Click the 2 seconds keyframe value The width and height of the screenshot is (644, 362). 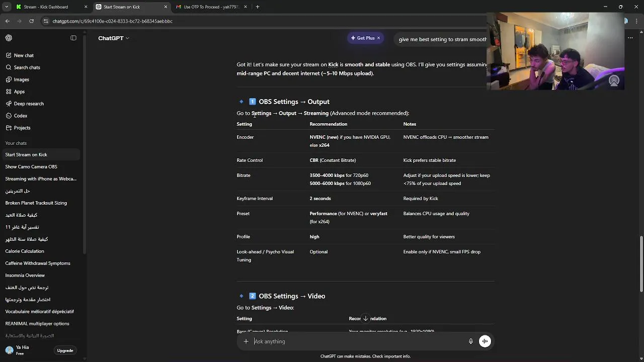320,199
